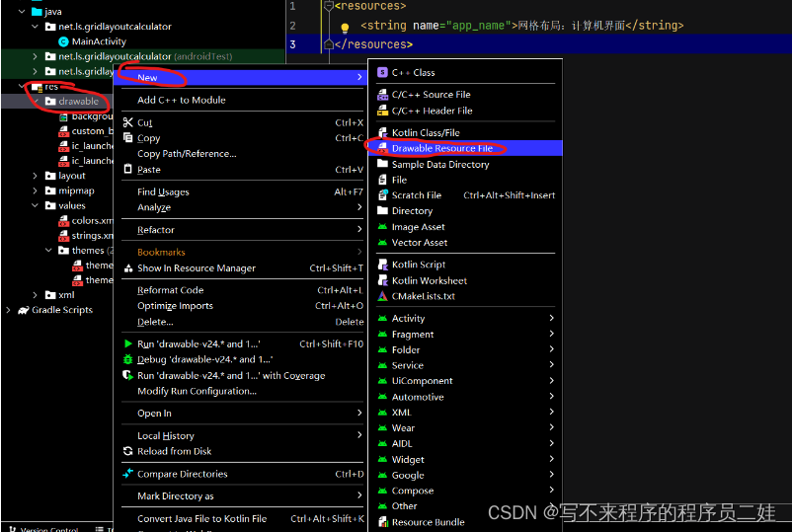The width and height of the screenshot is (792, 532).
Task: Choose Convert Java File to Kotlin File
Action: [242, 518]
